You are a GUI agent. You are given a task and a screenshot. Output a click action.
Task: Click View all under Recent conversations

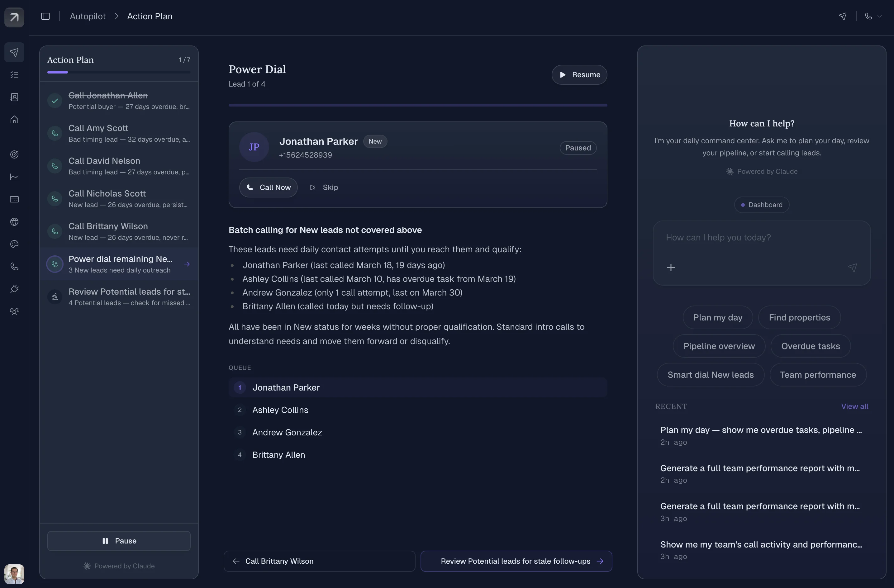(854, 406)
